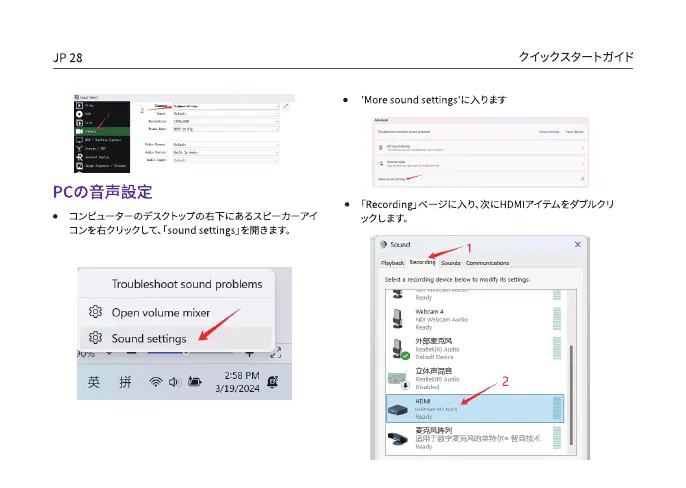Switch to the Playback tab
This screenshot has width=686, height=488.
392,262
